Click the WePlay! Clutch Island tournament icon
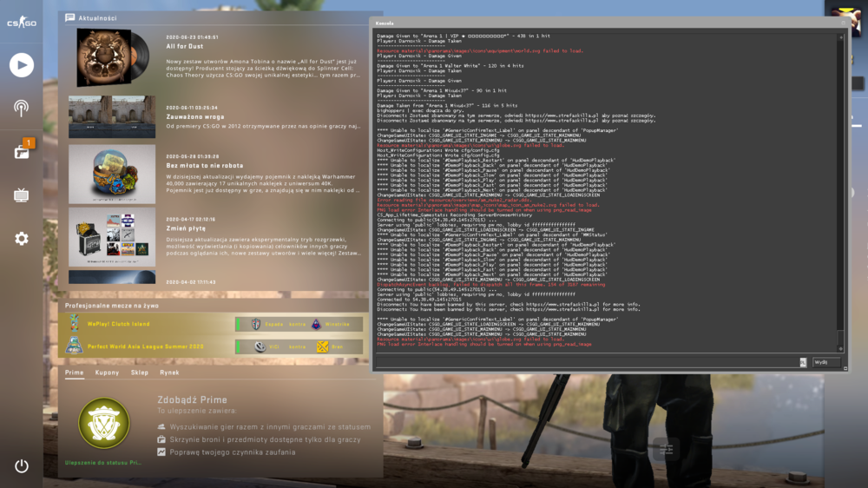The width and height of the screenshot is (868, 488). click(74, 324)
